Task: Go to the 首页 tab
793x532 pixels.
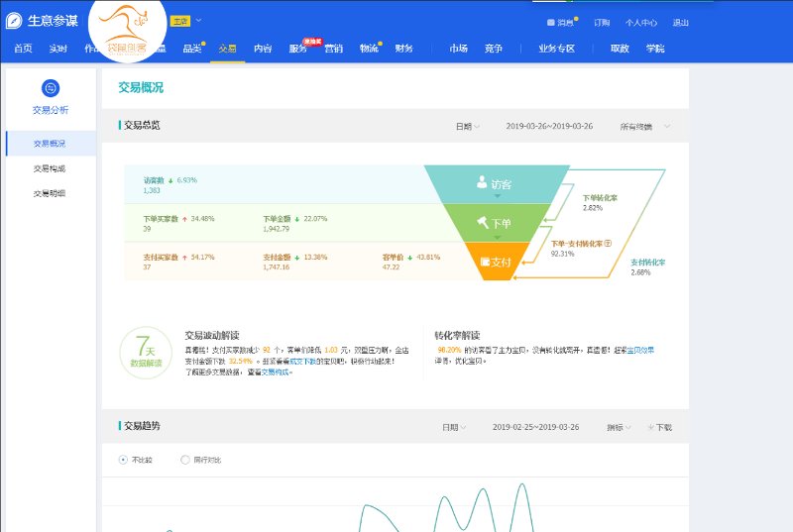Action: tap(23, 49)
